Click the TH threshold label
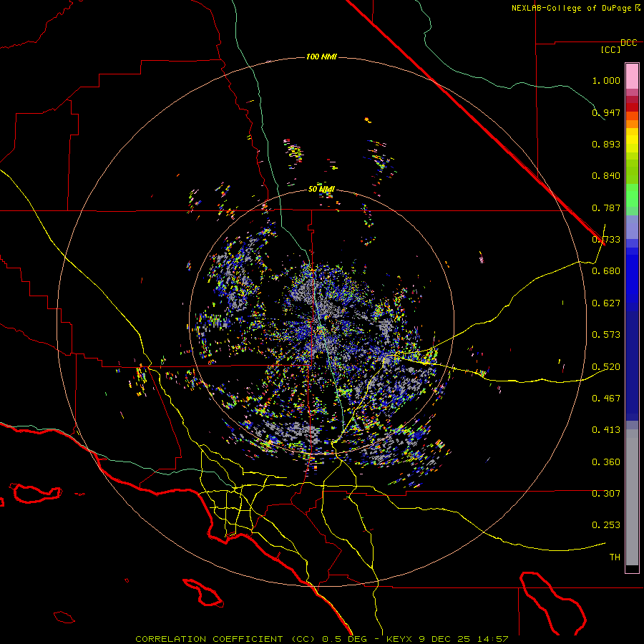This screenshot has width=644, height=644. 615,557
